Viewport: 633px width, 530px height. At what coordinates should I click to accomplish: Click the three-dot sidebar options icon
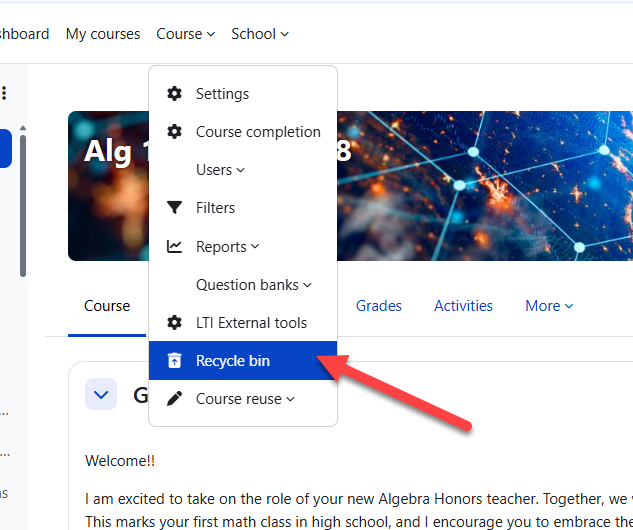4,94
